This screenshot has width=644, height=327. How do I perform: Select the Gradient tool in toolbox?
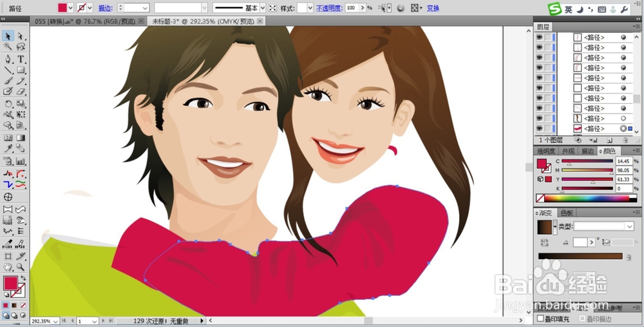coord(21,138)
